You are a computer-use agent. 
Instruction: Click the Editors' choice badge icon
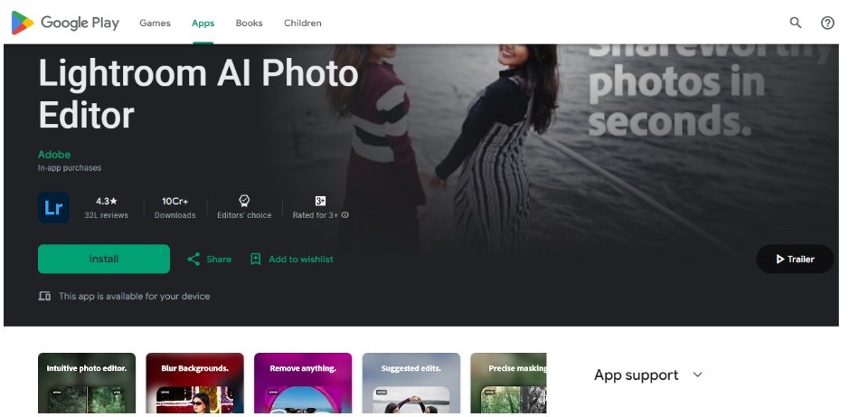[x=244, y=201]
